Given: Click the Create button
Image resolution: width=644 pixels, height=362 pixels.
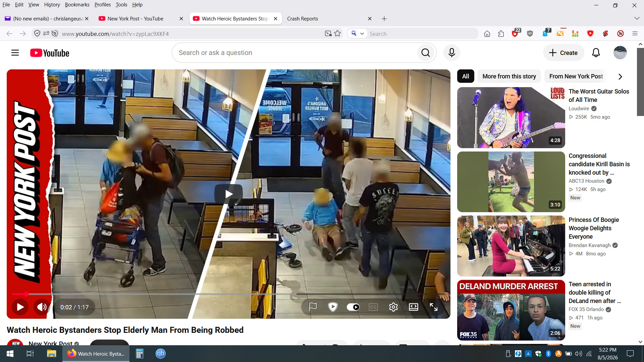Looking at the screenshot, I should (563, 53).
